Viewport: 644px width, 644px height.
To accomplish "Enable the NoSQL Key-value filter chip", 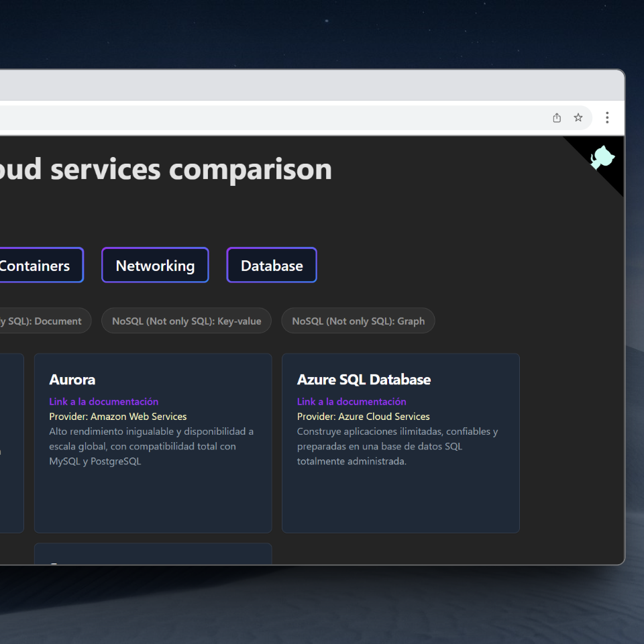I will [x=186, y=321].
